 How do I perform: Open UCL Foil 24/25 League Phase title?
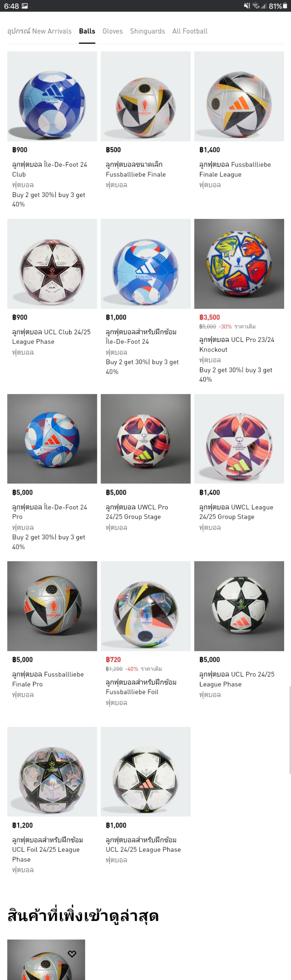(48, 849)
